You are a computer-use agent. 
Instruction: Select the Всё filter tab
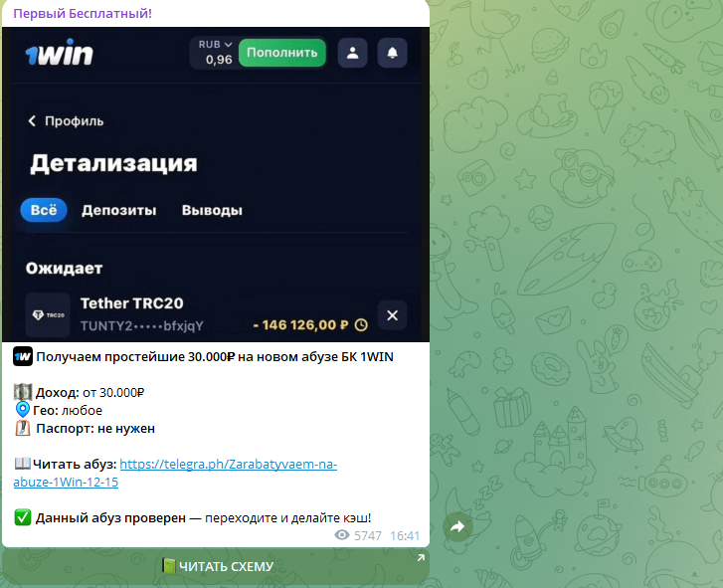pyautogui.click(x=44, y=210)
